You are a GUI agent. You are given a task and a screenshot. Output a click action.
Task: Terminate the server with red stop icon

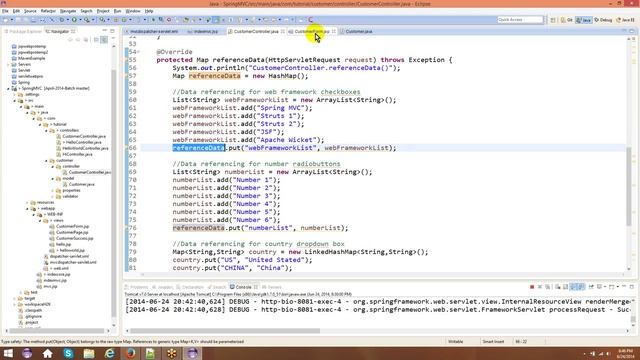point(532,287)
